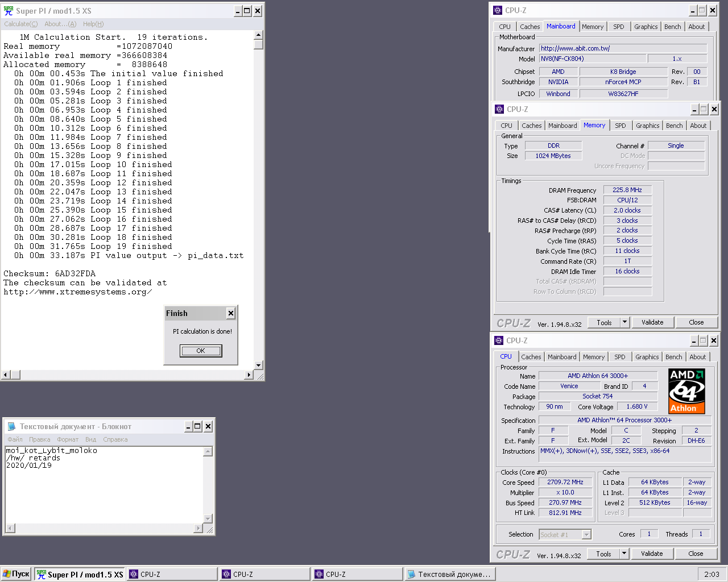This screenshot has height=582, width=728.
Task: Click the abit.com.tw manufacturer URL field
Action: [x=623, y=48]
